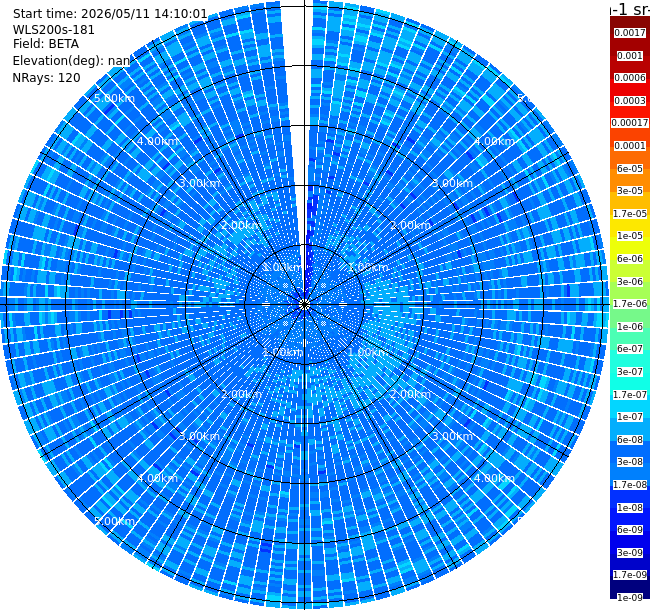The height and width of the screenshot is (610, 650).
Task: Click the 3e-05 colorbar label
Action: coord(630,191)
